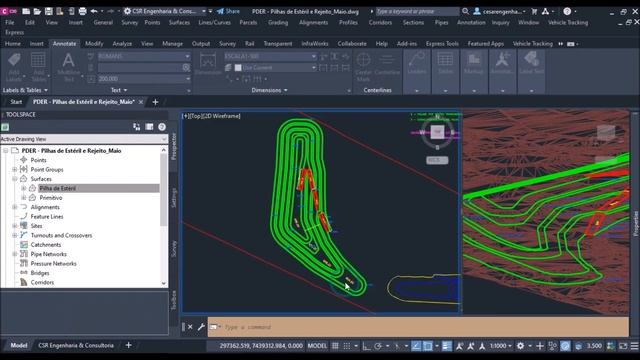Screen dimensions: 640x360
Task: Click the Toolspace help icon
Action: [162, 127]
